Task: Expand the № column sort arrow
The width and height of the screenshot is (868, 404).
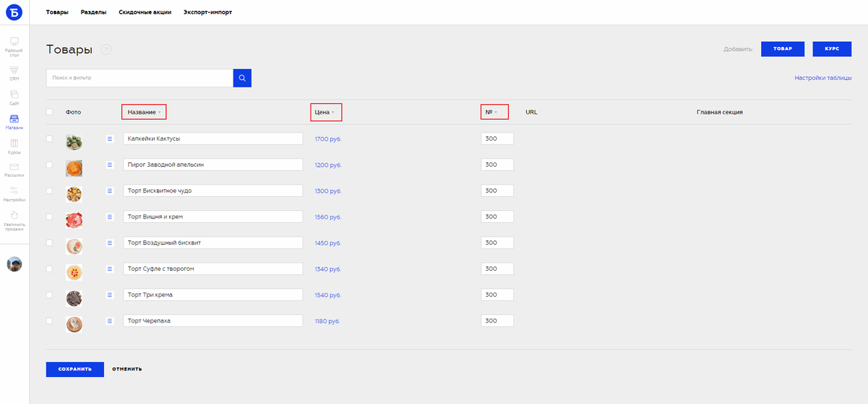Action: click(495, 112)
